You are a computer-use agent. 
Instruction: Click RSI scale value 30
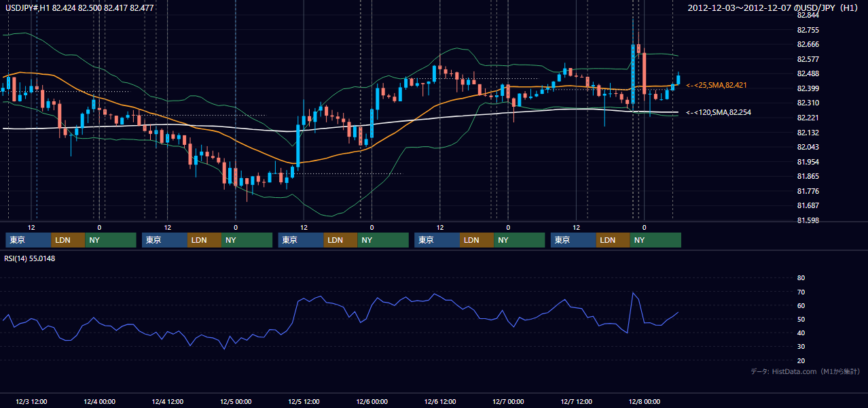pos(801,347)
